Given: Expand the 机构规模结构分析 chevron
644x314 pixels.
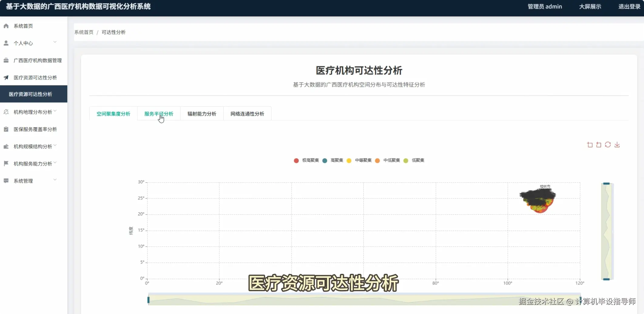Looking at the screenshot, I should [55, 146].
